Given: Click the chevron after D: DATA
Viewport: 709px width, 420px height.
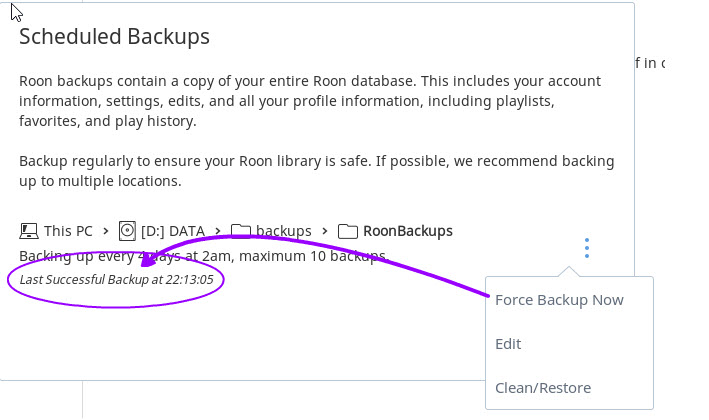Looking at the screenshot, I should coord(218,231).
